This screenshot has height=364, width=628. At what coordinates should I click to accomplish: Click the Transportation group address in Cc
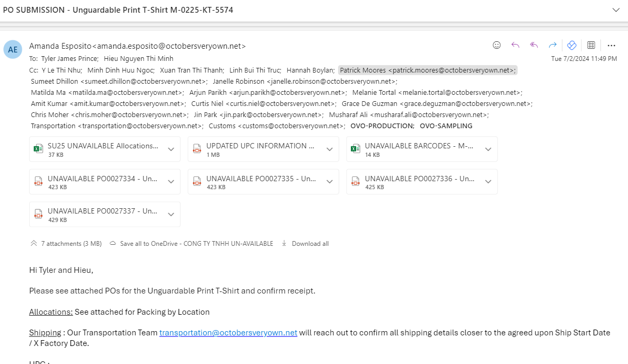pos(117,126)
